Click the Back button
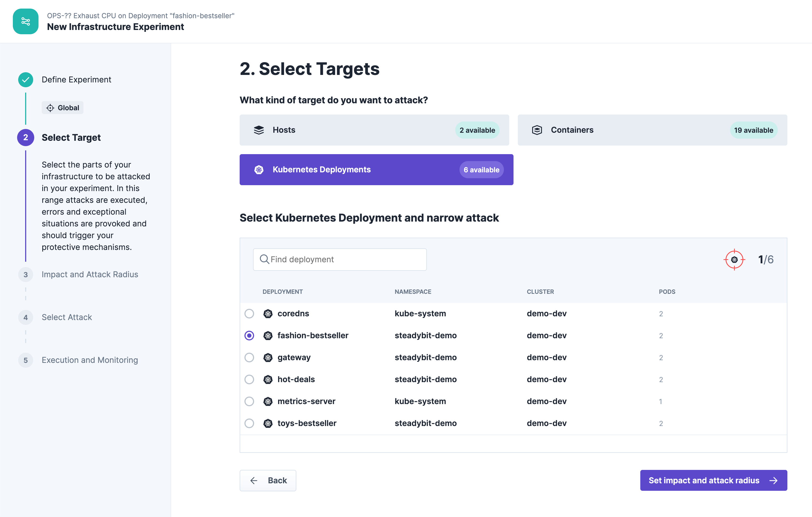 [x=268, y=480]
